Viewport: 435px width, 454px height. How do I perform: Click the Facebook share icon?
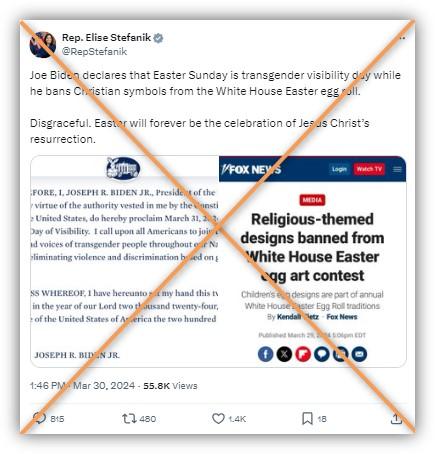click(x=265, y=354)
